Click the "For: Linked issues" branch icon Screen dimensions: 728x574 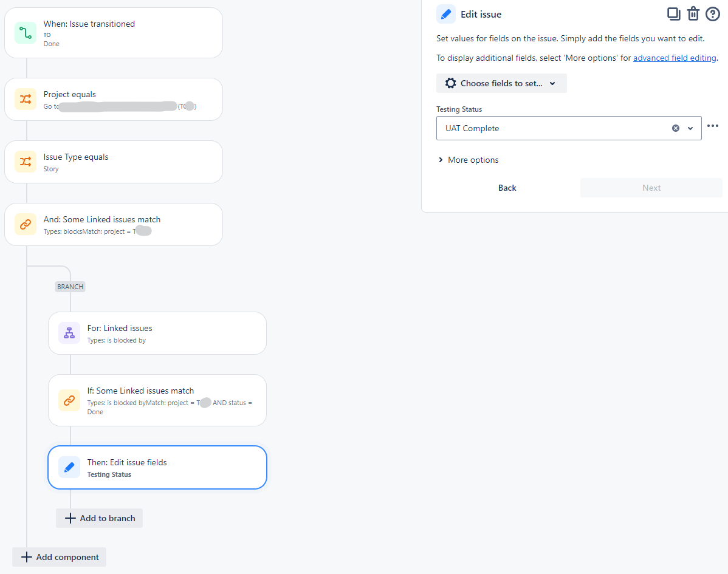tap(69, 332)
